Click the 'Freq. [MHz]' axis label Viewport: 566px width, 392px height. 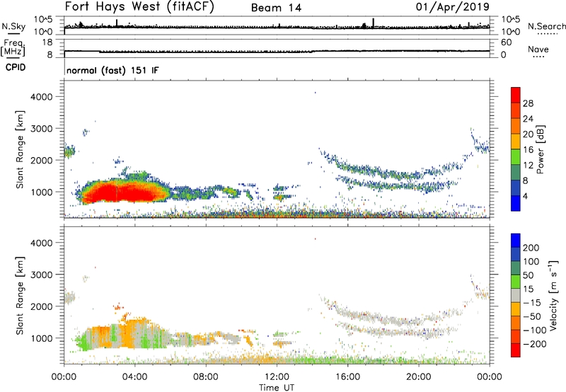pos(13,48)
